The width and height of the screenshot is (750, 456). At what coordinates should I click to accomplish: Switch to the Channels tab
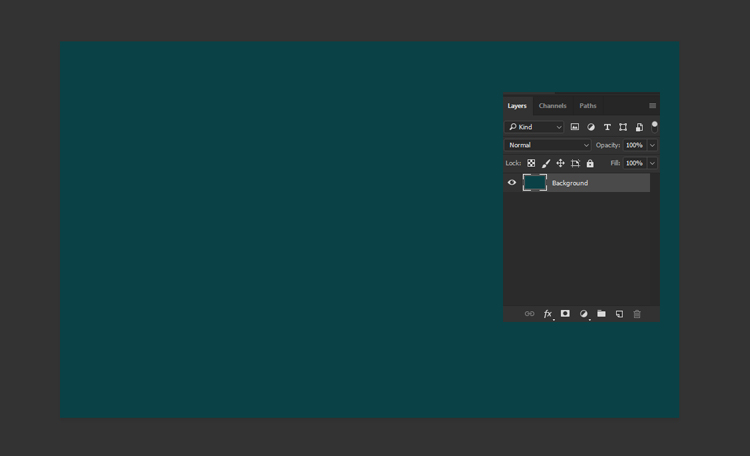point(552,106)
